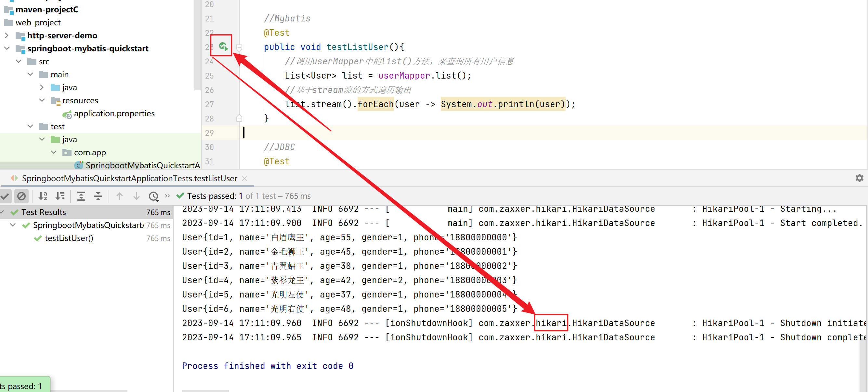868x392 pixels.
Task: Sort test results by duration
Action: point(60,196)
